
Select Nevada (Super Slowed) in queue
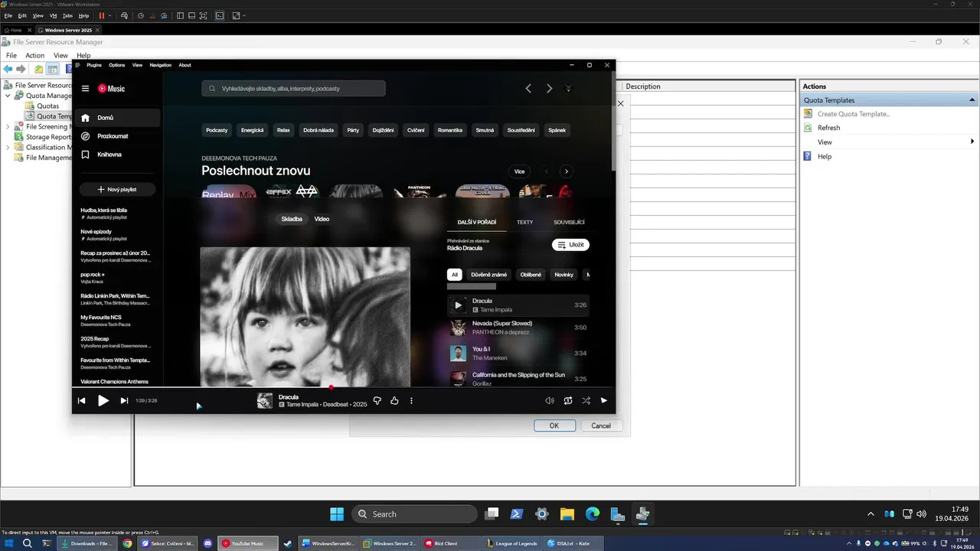click(x=518, y=328)
